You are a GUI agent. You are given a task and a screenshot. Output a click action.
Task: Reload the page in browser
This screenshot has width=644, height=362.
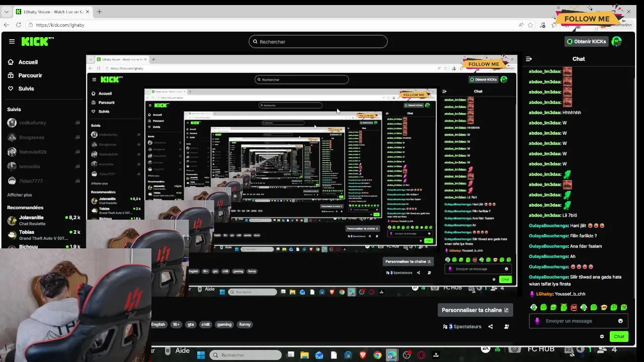pos(19,25)
